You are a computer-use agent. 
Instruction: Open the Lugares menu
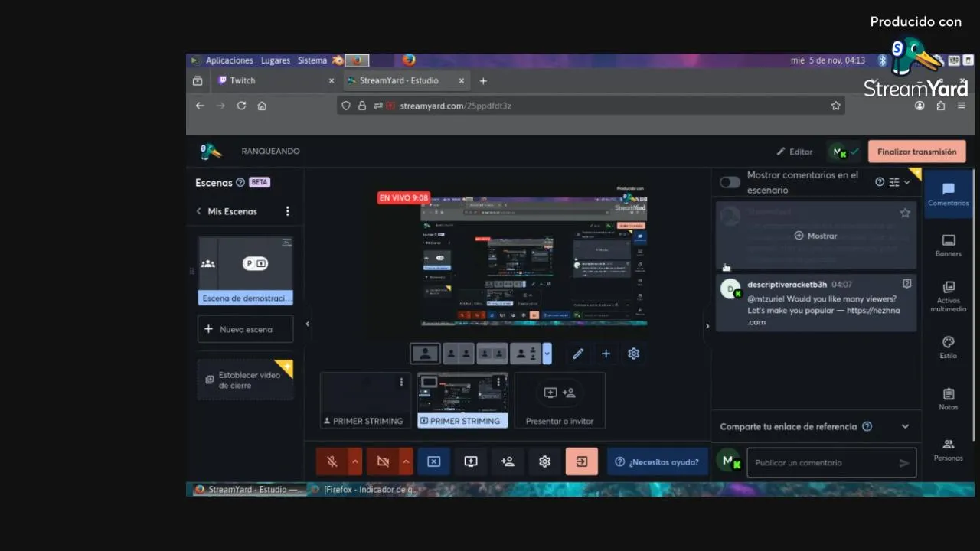click(275, 60)
